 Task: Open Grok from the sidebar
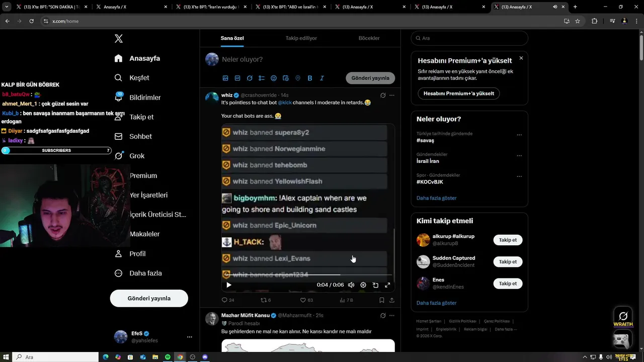[129, 156]
